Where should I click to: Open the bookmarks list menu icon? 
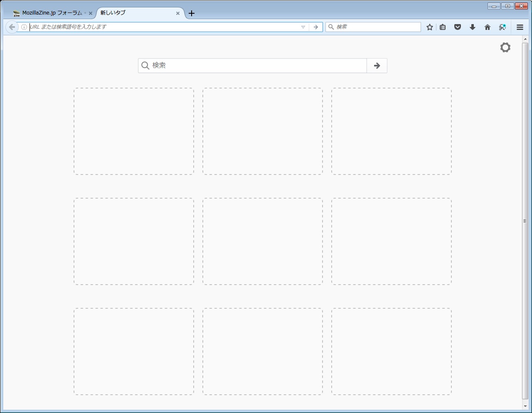pos(443,27)
